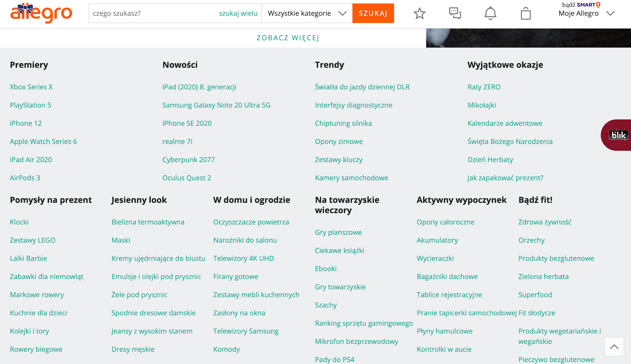Open Interfejsy diagnostyczne link
The image size is (631, 364).
click(x=353, y=105)
